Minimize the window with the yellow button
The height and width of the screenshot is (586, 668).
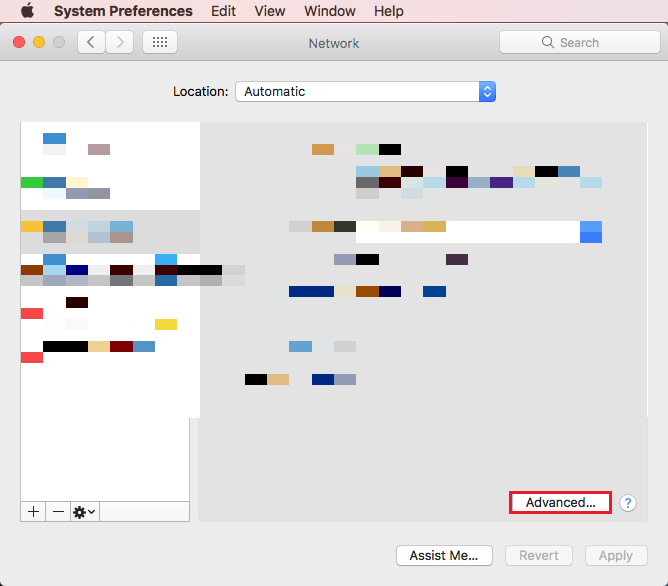click(x=39, y=42)
